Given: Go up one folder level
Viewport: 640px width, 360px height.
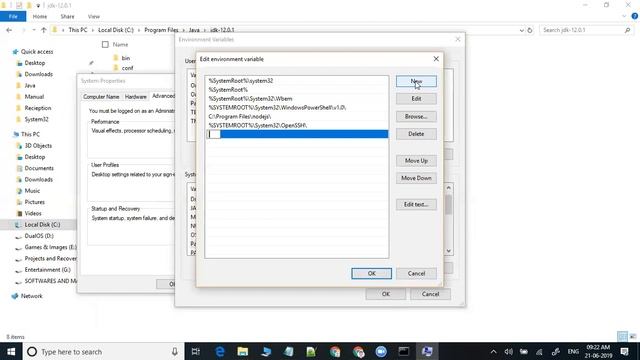Looking at the screenshot, I should pos(44,30).
